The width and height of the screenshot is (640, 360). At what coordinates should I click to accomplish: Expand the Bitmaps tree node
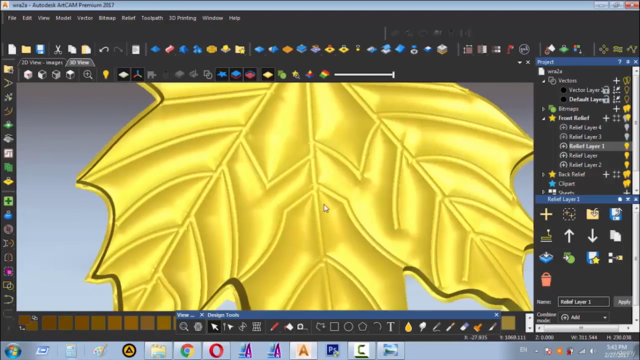(543, 109)
